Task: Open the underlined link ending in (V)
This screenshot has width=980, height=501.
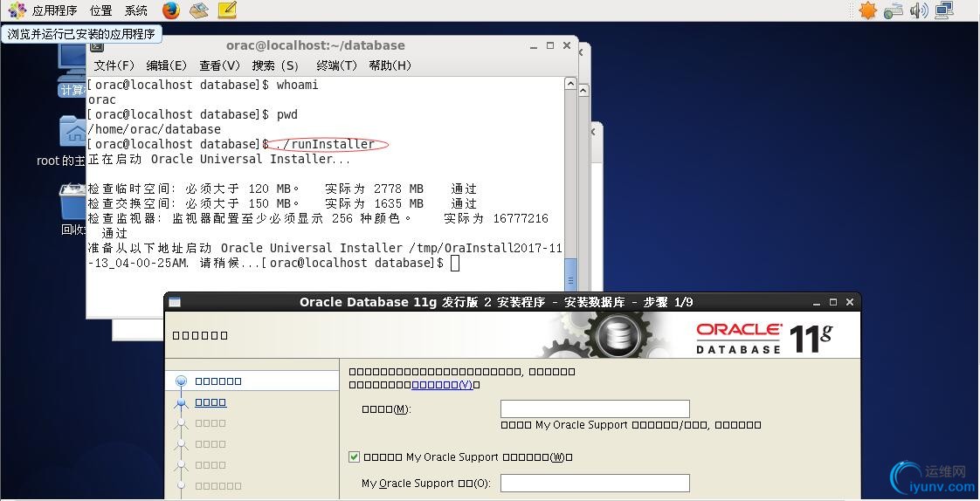Action: pyautogui.click(x=443, y=385)
